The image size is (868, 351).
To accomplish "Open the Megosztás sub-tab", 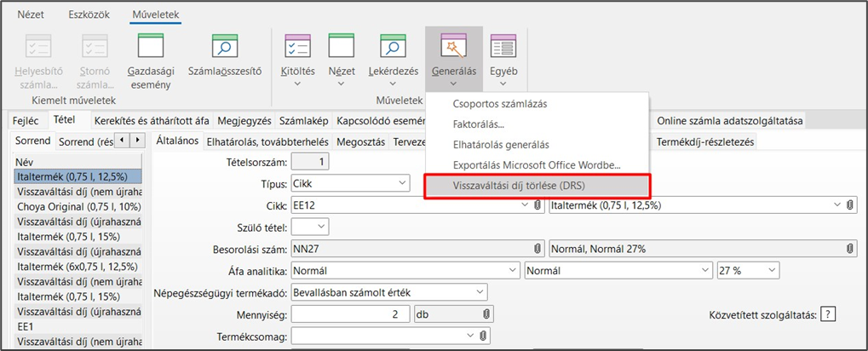I will 360,141.
